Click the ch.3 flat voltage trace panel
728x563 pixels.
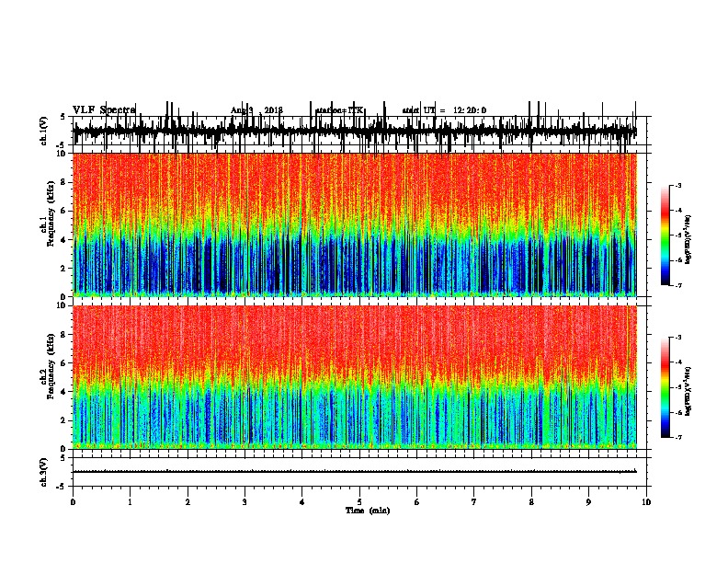358,472
